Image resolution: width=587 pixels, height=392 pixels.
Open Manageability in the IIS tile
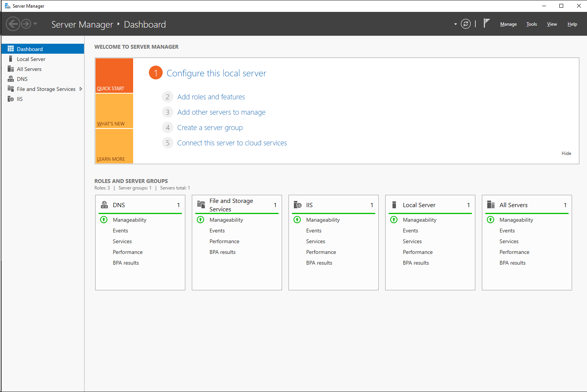(x=323, y=220)
